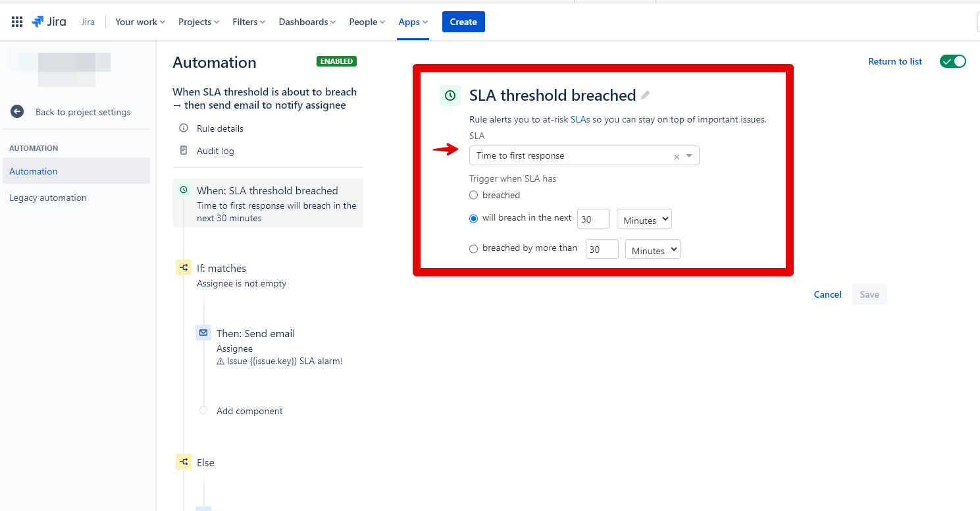
Task: Click the Send email envelope icon
Action: [203, 333]
